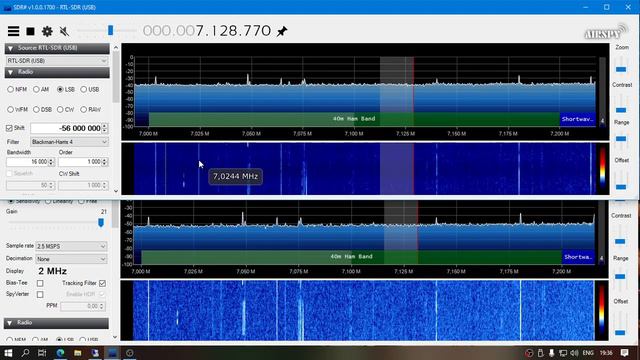Click the taskbar clock showing 19:36

tap(606, 353)
